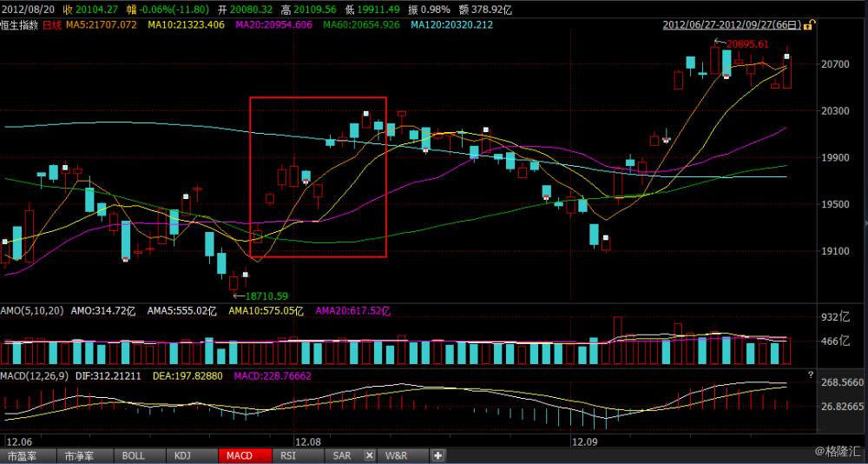The width and height of the screenshot is (868, 464).
Task: Click the active MACD tab
Action: click(x=239, y=455)
